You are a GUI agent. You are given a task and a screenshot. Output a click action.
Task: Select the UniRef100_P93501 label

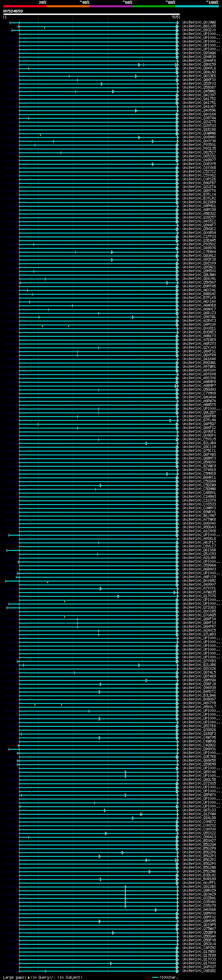pyautogui.click(x=199, y=145)
